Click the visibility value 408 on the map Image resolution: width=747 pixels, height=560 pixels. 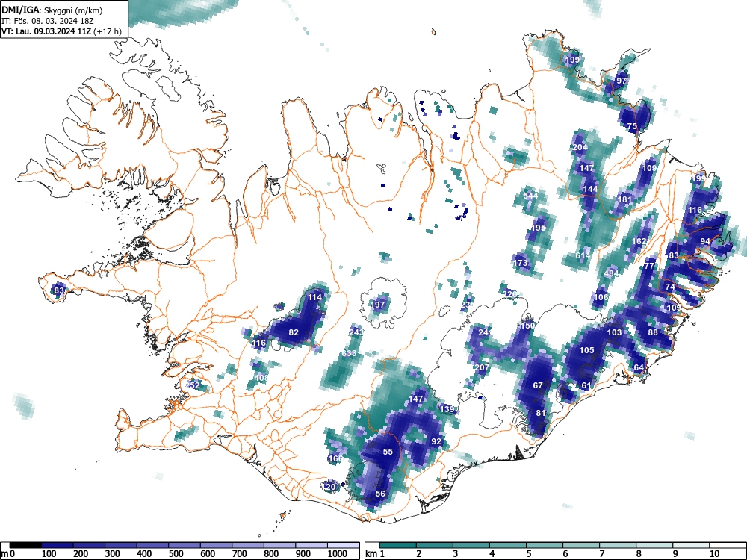pyautogui.click(x=261, y=378)
